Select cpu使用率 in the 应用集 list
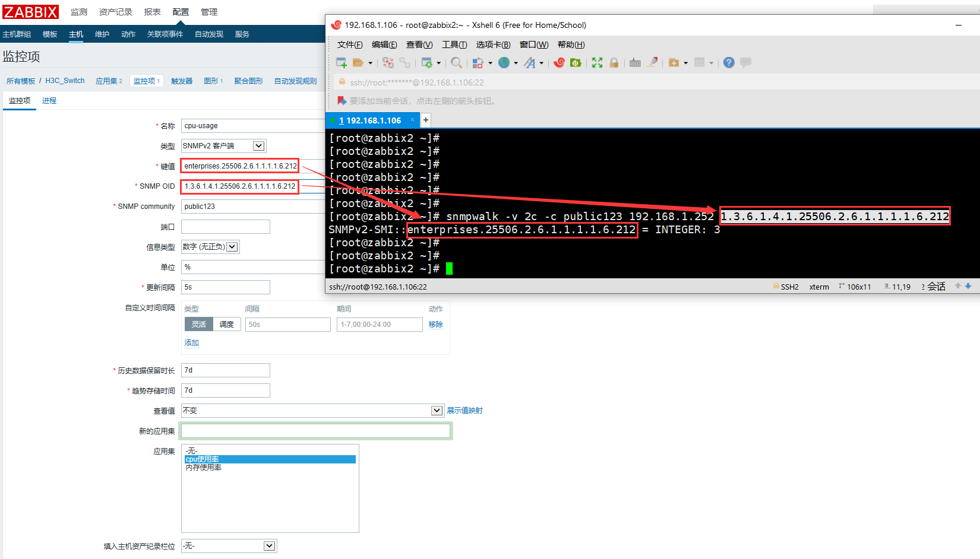 pyautogui.click(x=270, y=459)
